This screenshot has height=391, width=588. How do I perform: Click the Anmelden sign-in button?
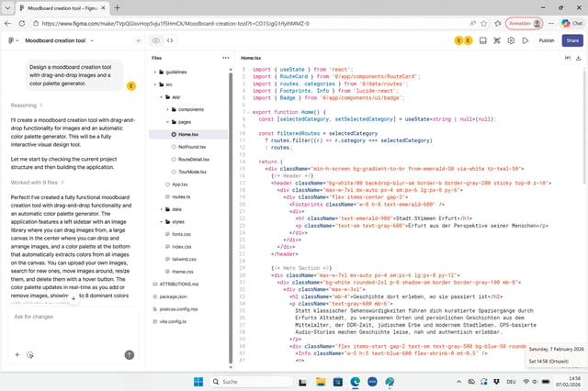coord(525,23)
